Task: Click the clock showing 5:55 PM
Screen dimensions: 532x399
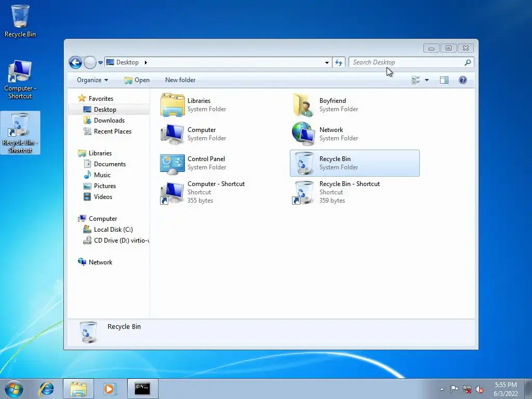Action: [x=506, y=385]
